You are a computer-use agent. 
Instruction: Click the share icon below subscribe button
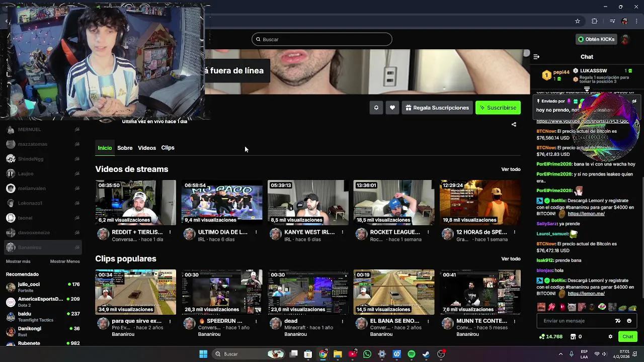(514, 124)
